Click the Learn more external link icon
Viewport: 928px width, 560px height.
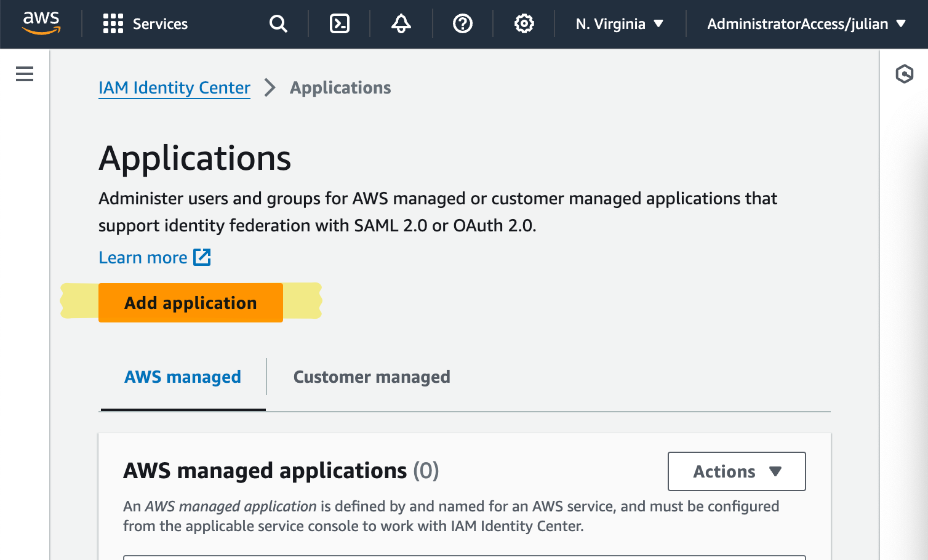[x=203, y=257]
